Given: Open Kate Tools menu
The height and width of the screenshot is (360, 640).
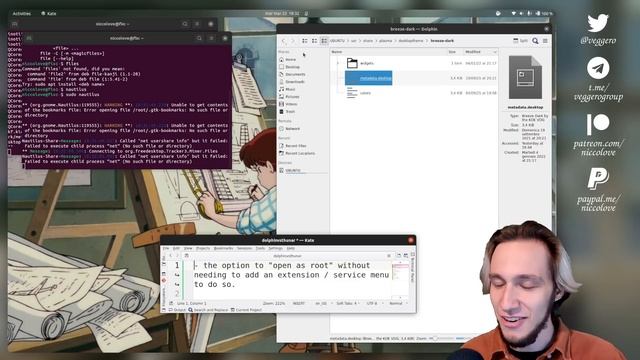Looking at the screenshot, I should point(260,248).
